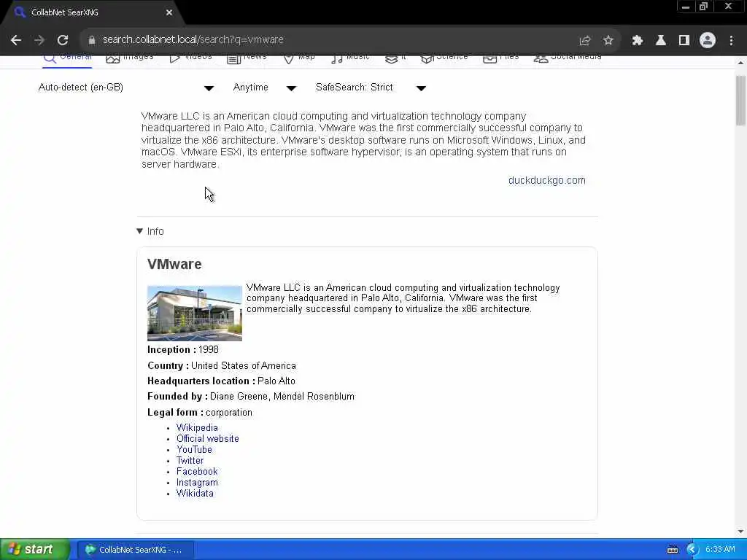Open the Windows start menu
The height and width of the screenshot is (560, 747).
coord(35,550)
